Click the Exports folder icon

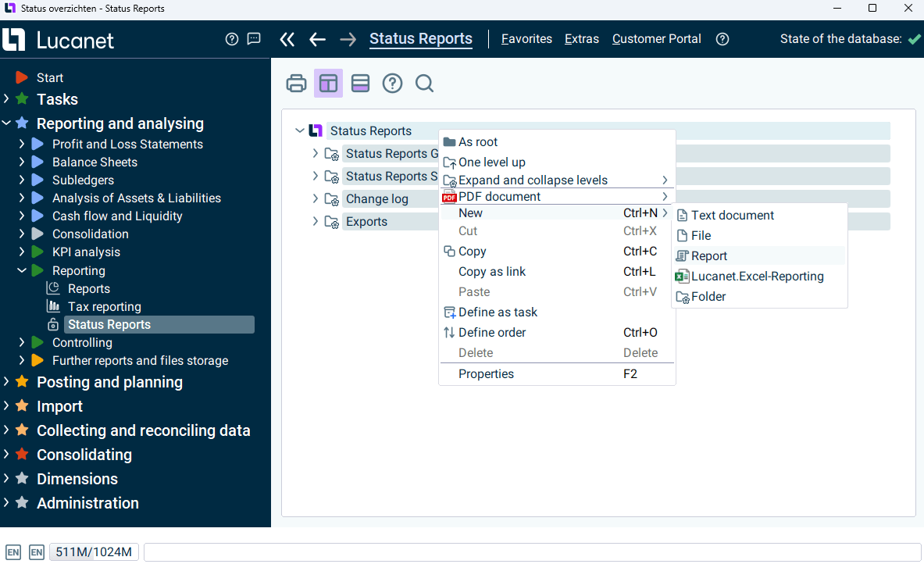[332, 222]
